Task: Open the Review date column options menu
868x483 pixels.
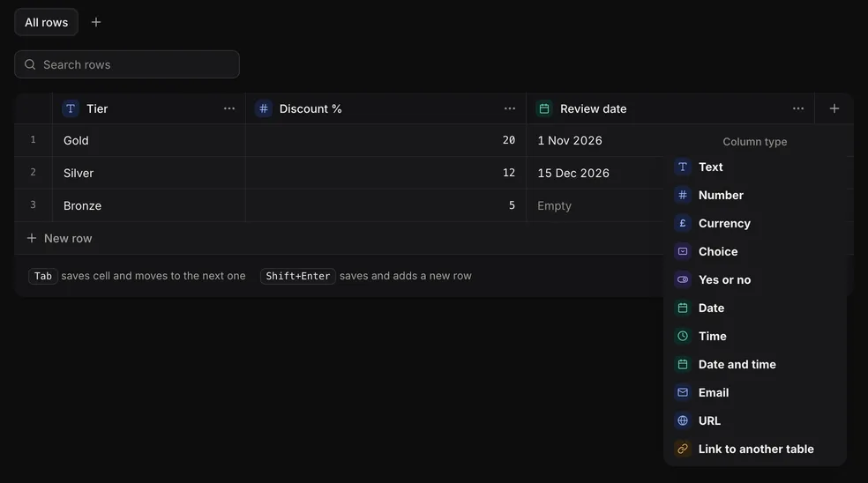Action: (798, 108)
